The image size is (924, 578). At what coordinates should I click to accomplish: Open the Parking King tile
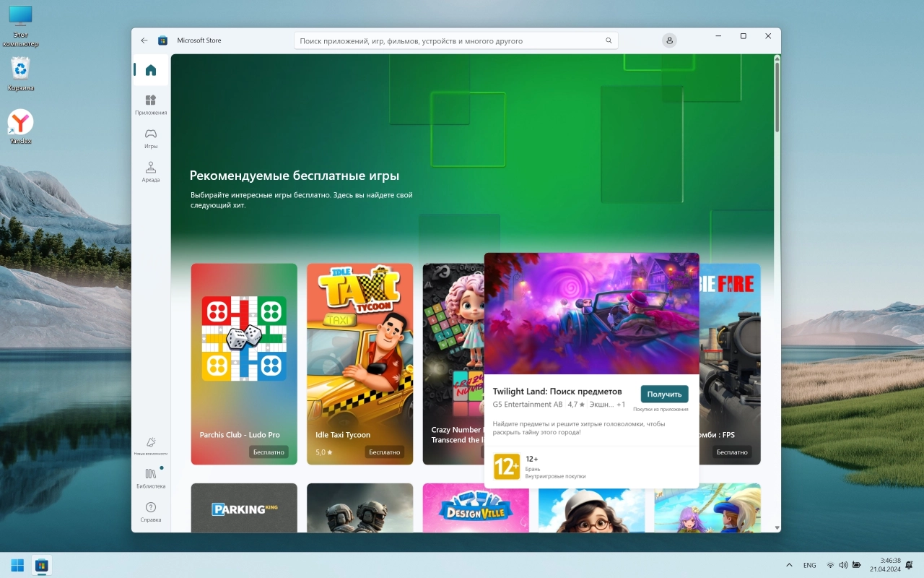point(244,508)
